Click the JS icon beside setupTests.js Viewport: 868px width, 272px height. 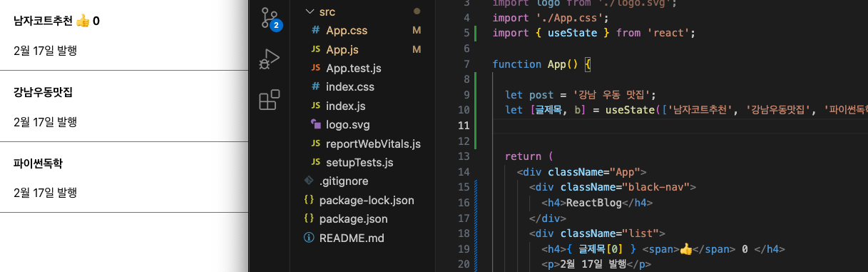coord(315,162)
